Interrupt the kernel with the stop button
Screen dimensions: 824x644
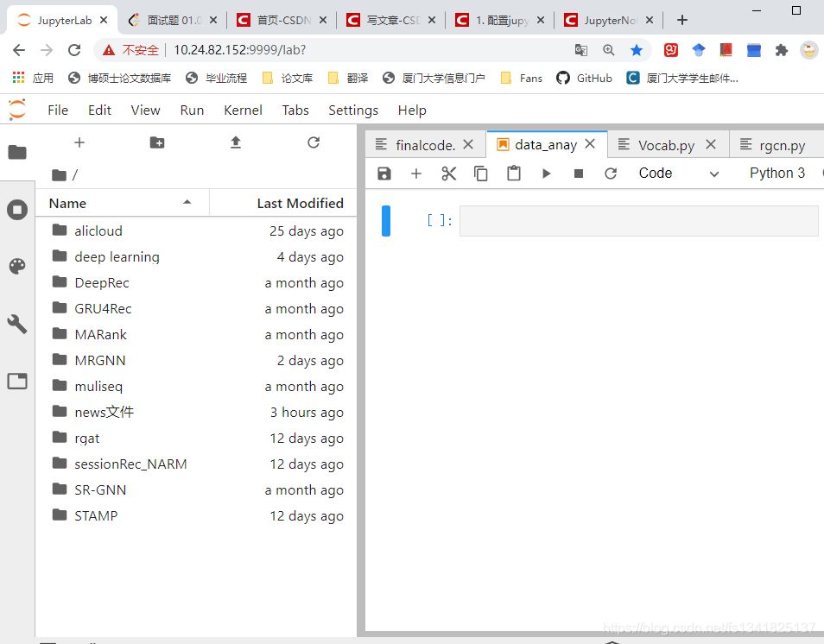point(579,174)
